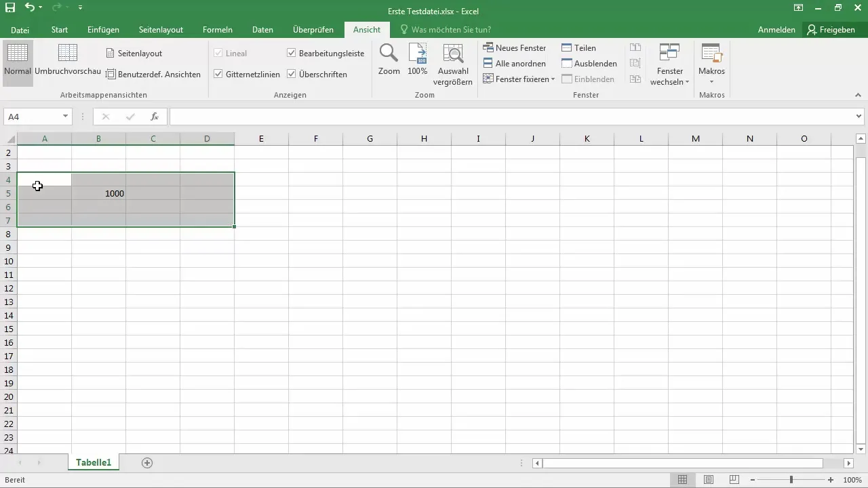The height and width of the screenshot is (488, 868).
Task: Open the Datei tab
Action: click(x=20, y=30)
